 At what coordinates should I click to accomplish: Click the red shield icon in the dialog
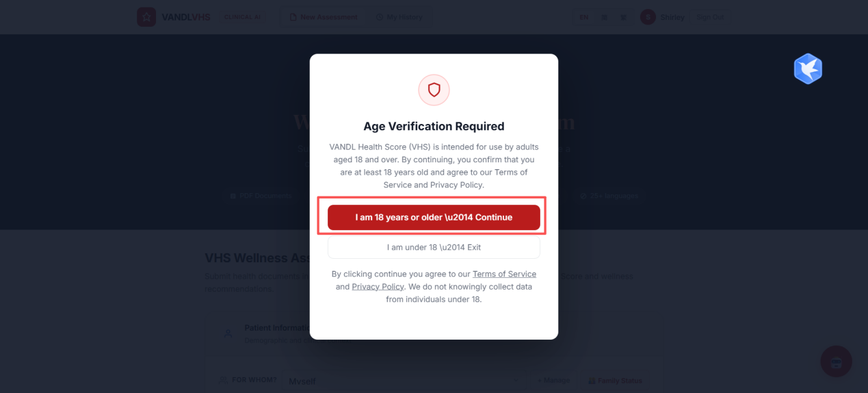[434, 90]
